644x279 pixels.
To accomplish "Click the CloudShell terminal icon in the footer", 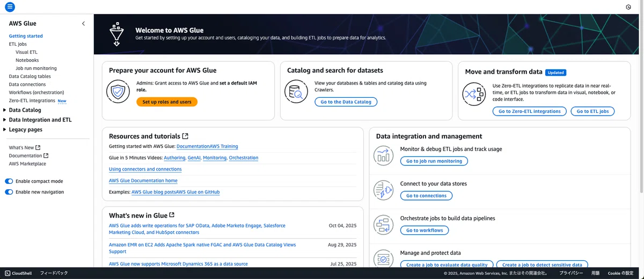I will (8, 273).
